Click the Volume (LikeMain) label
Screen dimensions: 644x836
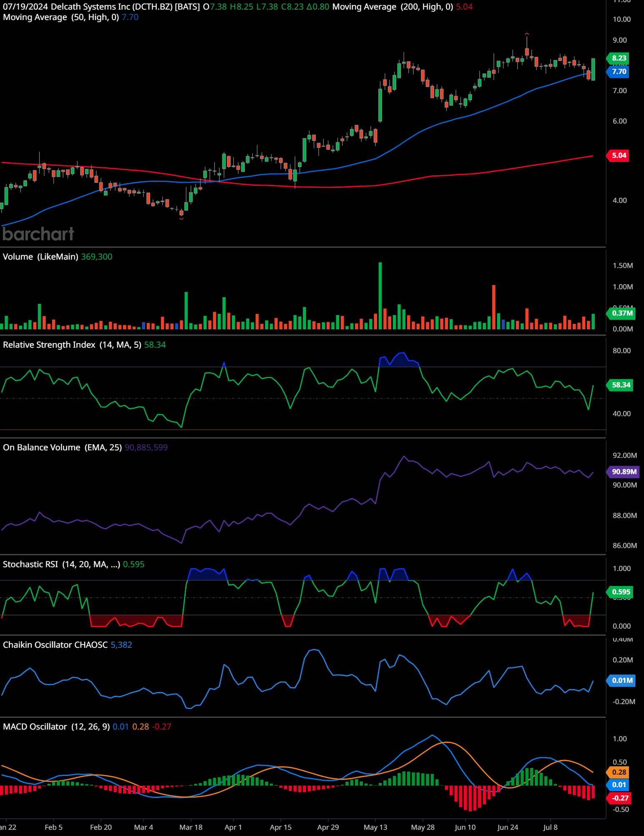(40, 257)
